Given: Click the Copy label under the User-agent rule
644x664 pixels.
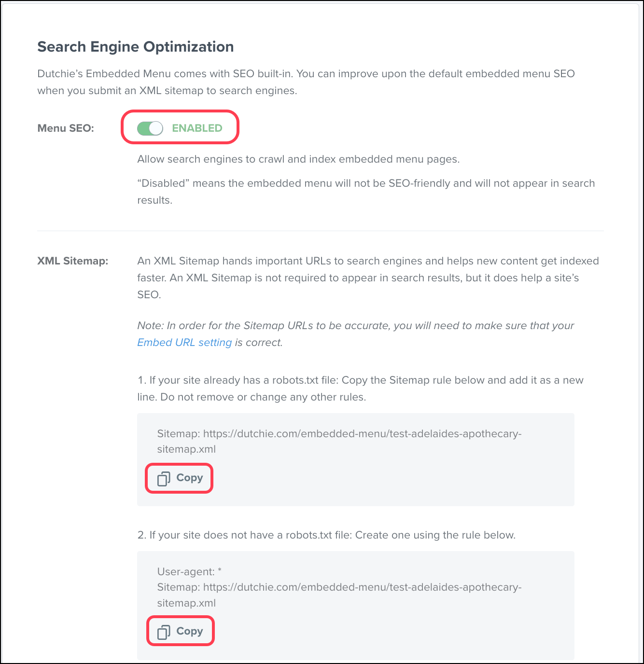Looking at the screenshot, I should (190, 631).
